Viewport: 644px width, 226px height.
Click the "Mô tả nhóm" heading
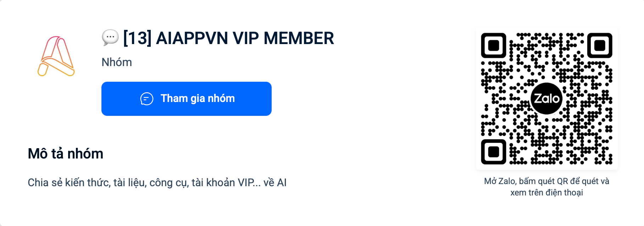pos(66,154)
